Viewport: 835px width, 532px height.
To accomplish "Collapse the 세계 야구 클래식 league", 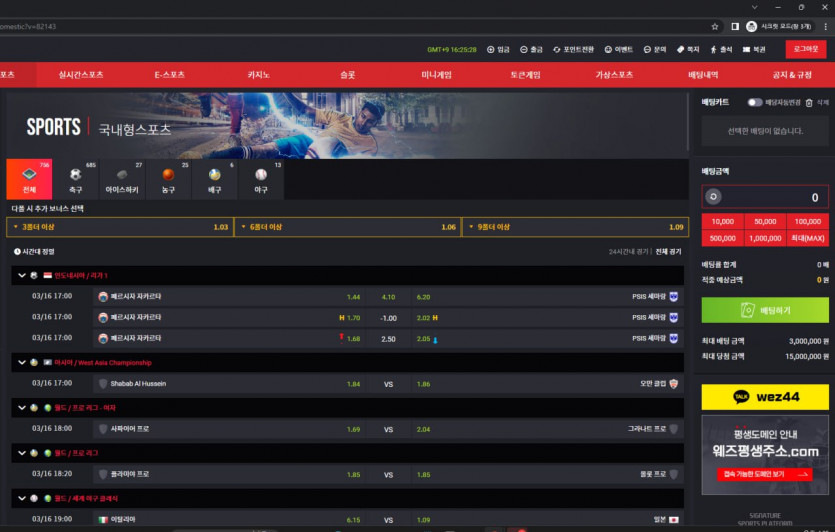I will click(22, 498).
